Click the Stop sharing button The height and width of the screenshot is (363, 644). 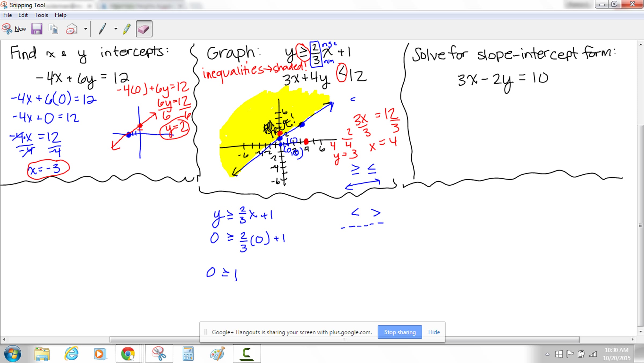click(x=400, y=332)
